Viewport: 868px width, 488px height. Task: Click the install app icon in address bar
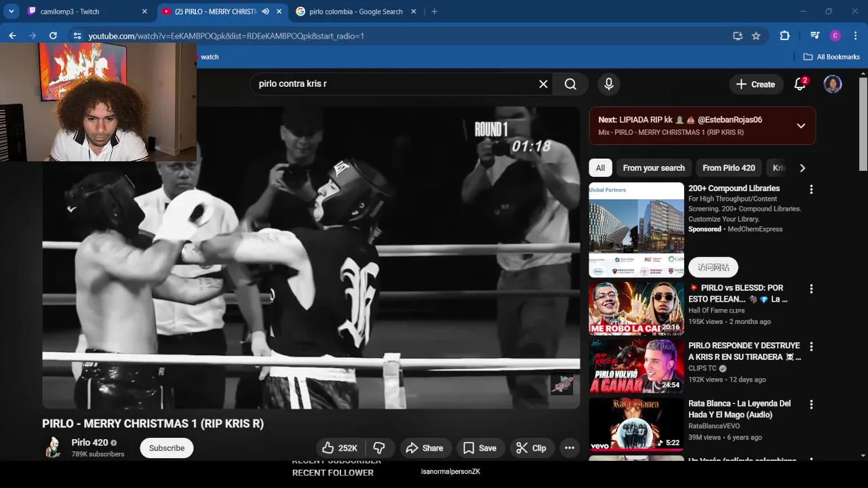(x=738, y=36)
